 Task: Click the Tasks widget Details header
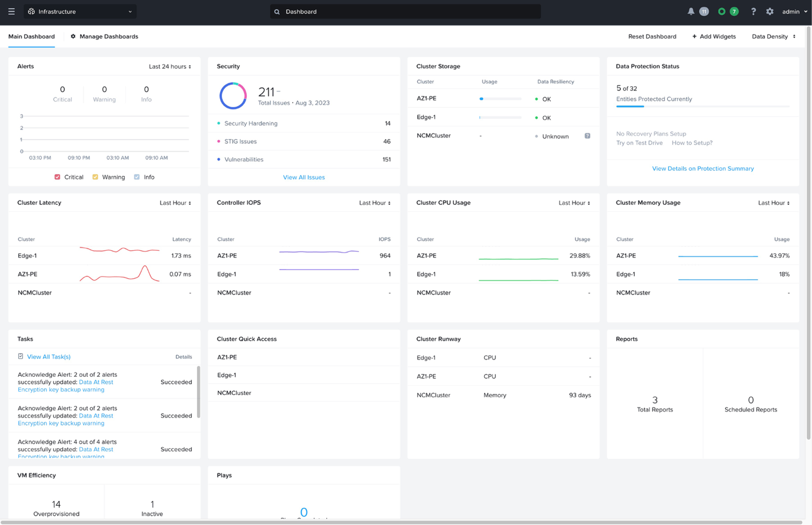(x=183, y=357)
